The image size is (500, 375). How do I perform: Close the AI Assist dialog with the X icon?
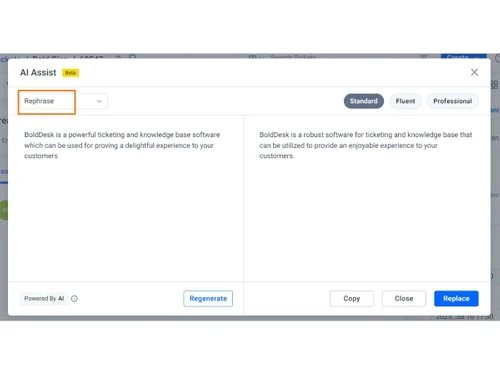pos(474,72)
